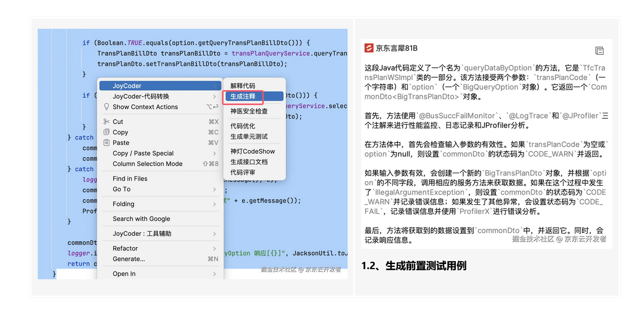
Task: Select 神医安全检查 in JoyCoder submenu
Action: [x=254, y=111]
